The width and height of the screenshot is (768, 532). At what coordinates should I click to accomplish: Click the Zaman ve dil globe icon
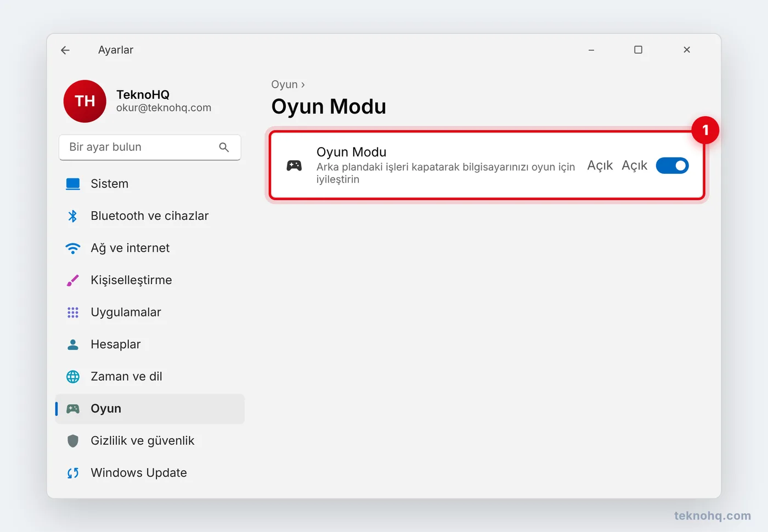(73, 377)
